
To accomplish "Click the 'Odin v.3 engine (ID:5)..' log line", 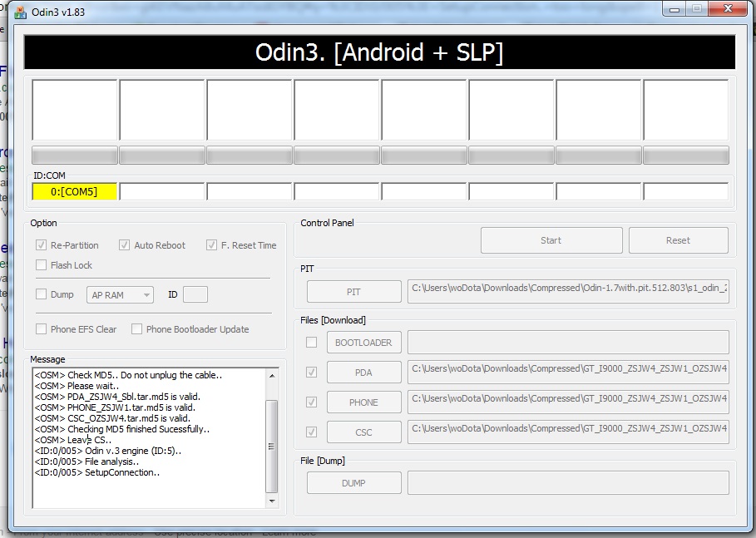I will point(108,451).
